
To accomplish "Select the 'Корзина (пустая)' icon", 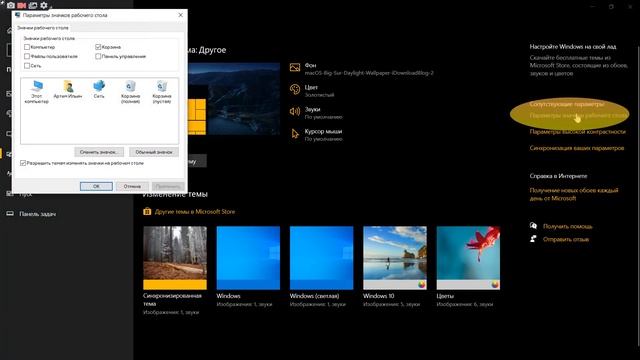I will tap(162, 92).
